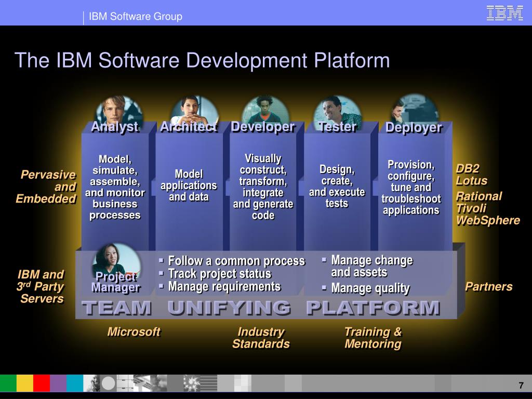The width and height of the screenshot is (532, 399).
Task: Click 'Manage requirements' bullet
Action: tap(224, 287)
